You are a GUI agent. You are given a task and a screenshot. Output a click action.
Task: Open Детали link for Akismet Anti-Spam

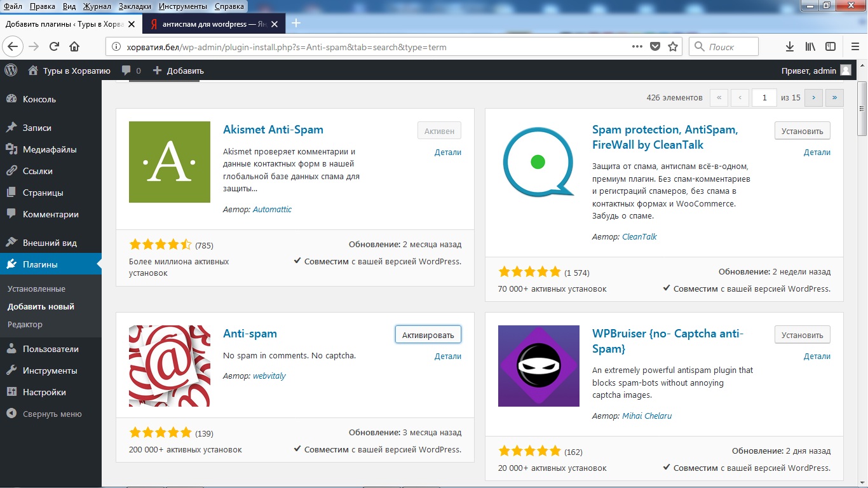447,152
